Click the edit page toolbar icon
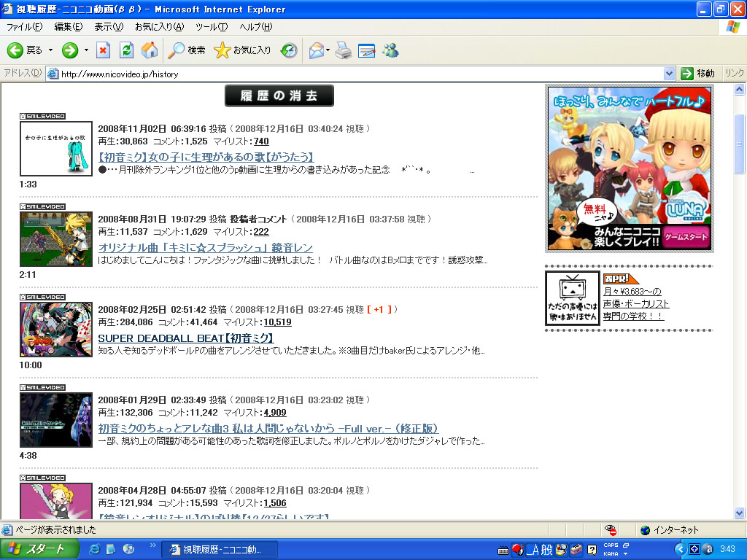The image size is (747, 560). pos(366,50)
